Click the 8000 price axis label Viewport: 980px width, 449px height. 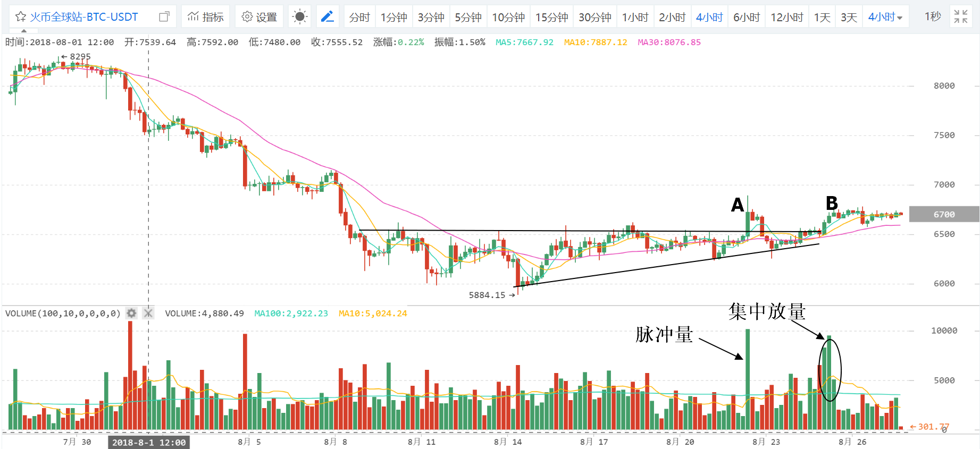pos(944,86)
